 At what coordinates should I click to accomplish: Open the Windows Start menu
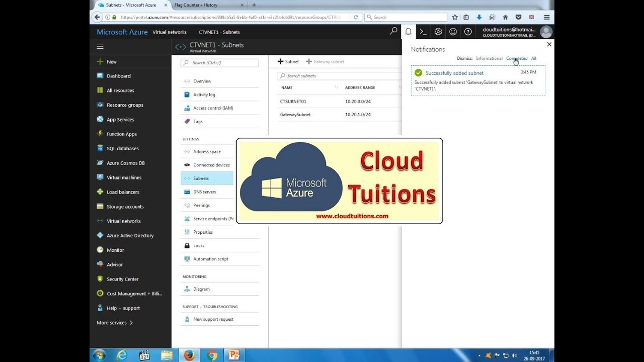[x=99, y=355]
